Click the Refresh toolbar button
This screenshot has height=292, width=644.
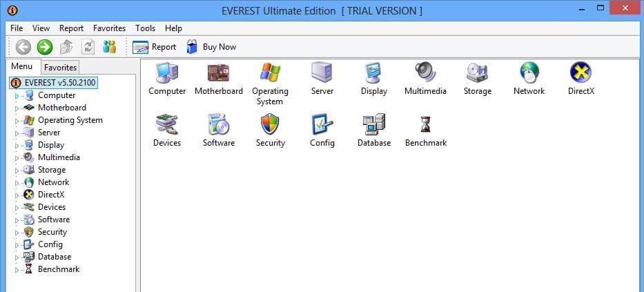pos(88,47)
